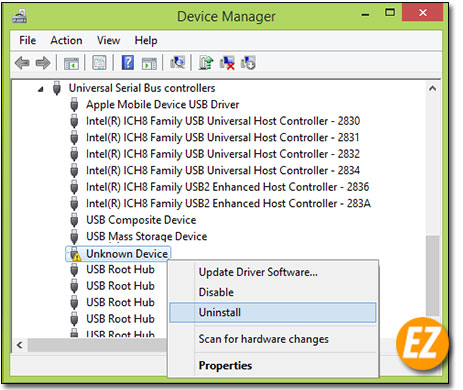Choose Scan for hardware changes in menu
The height and width of the screenshot is (390, 463).
pyautogui.click(x=273, y=339)
